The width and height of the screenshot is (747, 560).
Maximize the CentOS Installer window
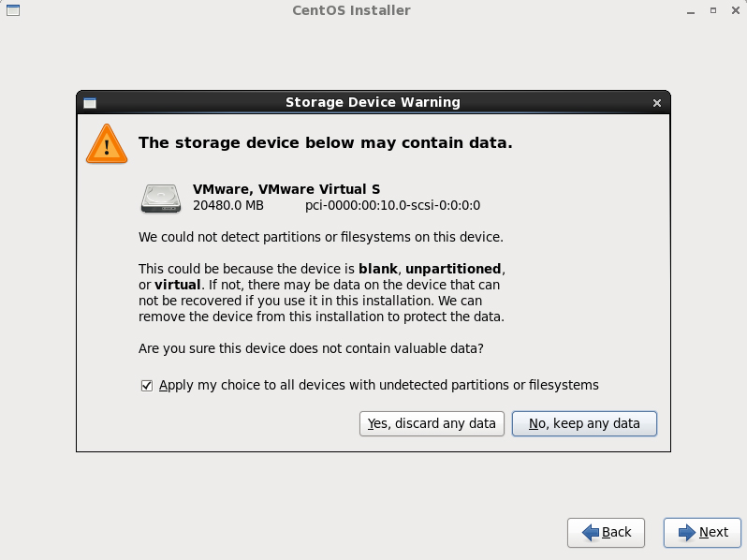coord(713,10)
